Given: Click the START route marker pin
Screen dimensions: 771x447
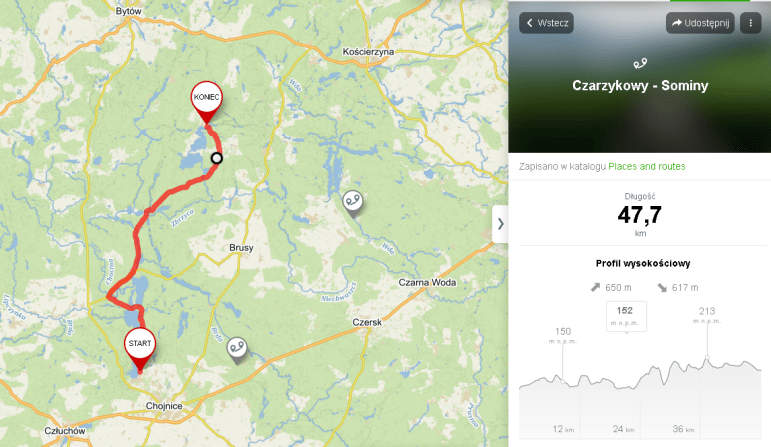Looking at the screenshot, I should (140, 348).
